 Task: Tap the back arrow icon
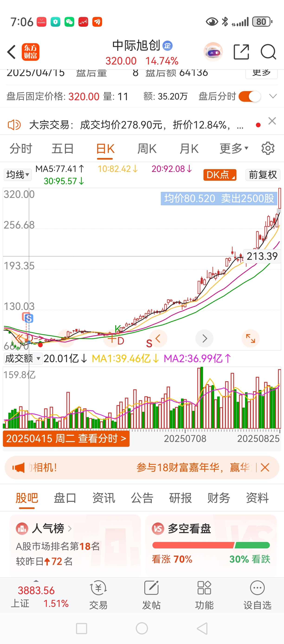[x=12, y=52]
